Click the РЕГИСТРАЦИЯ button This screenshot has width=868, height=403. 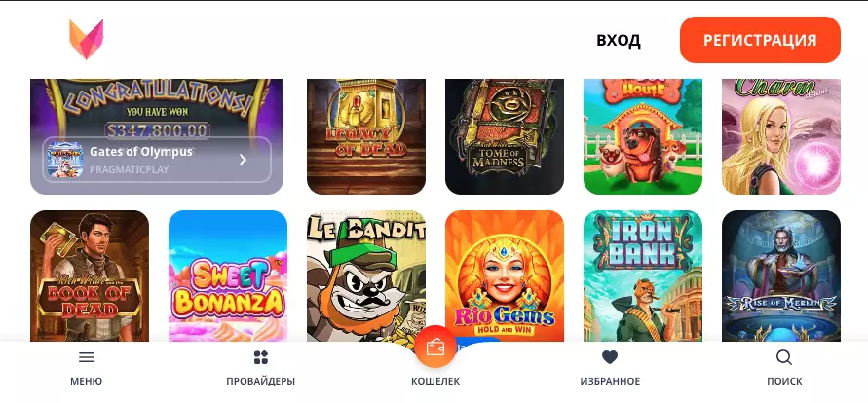click(760, 40)
